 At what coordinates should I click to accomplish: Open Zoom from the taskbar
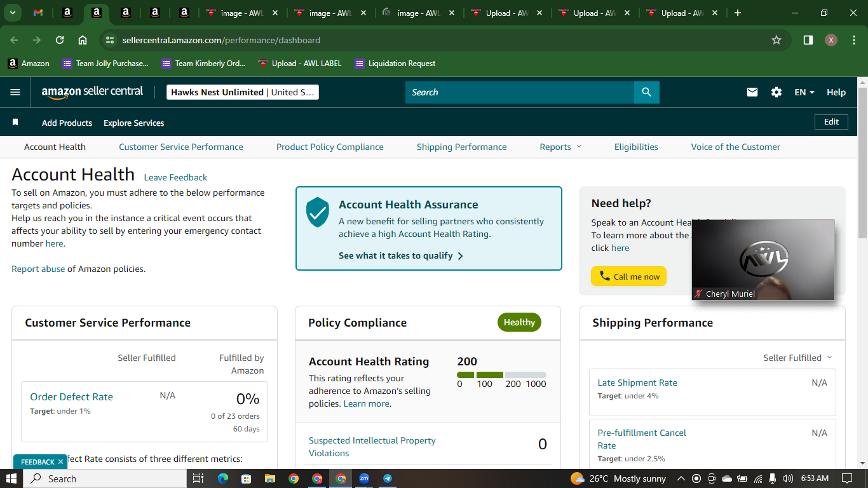(x=364, y=478)
